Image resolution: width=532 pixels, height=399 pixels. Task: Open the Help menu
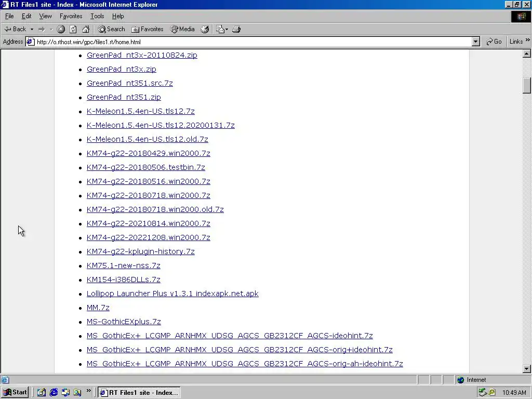point(118,16)
